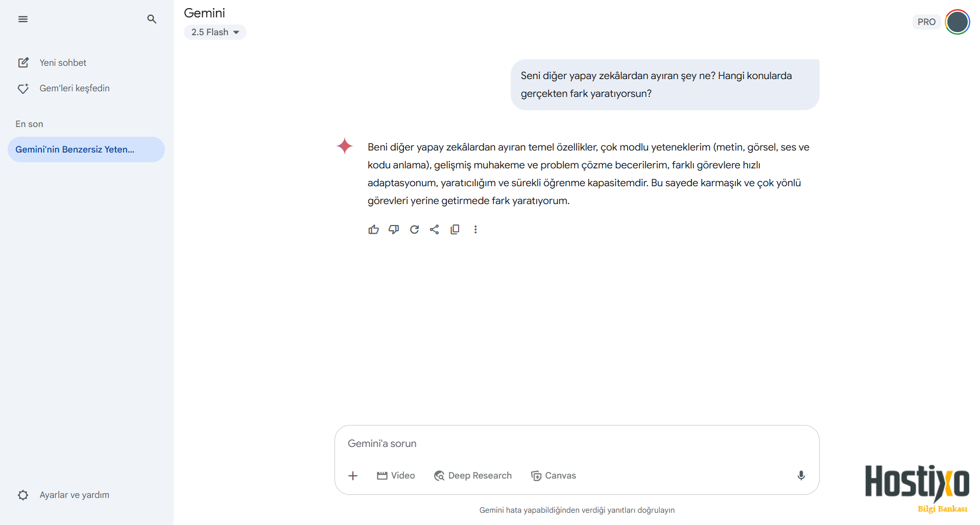
Task: Select the Deep Research tool
Action: pyautogui.click(x=473, y=476)
